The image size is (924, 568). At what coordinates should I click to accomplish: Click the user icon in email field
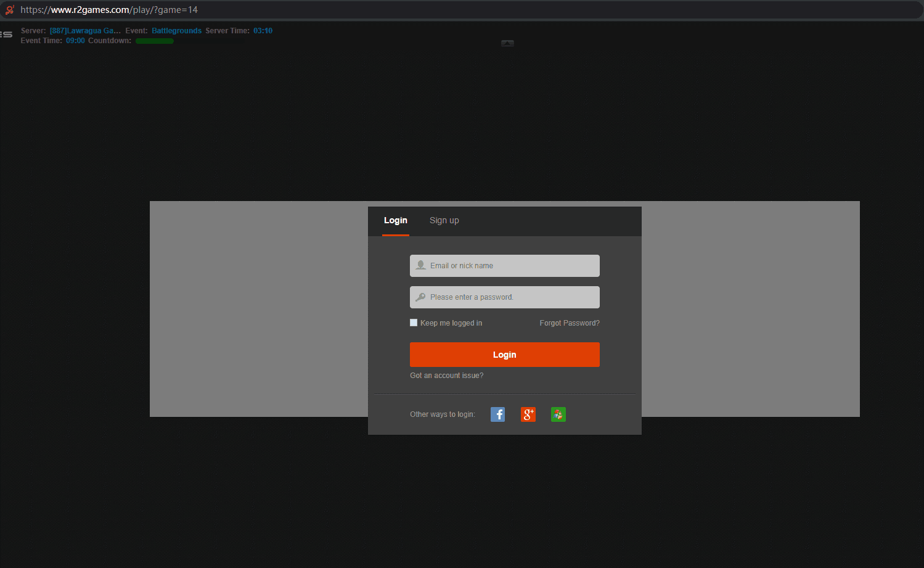pos(421,265)
